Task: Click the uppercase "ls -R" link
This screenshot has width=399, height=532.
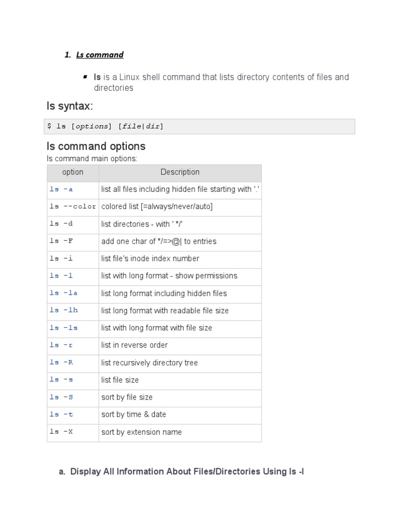Action: click(61, 363)
